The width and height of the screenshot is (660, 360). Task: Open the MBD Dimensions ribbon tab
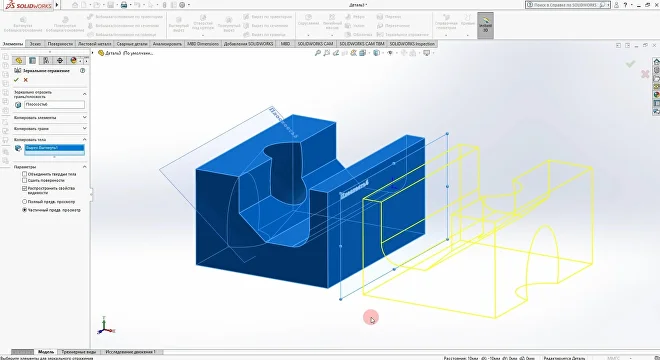(203, 44)
